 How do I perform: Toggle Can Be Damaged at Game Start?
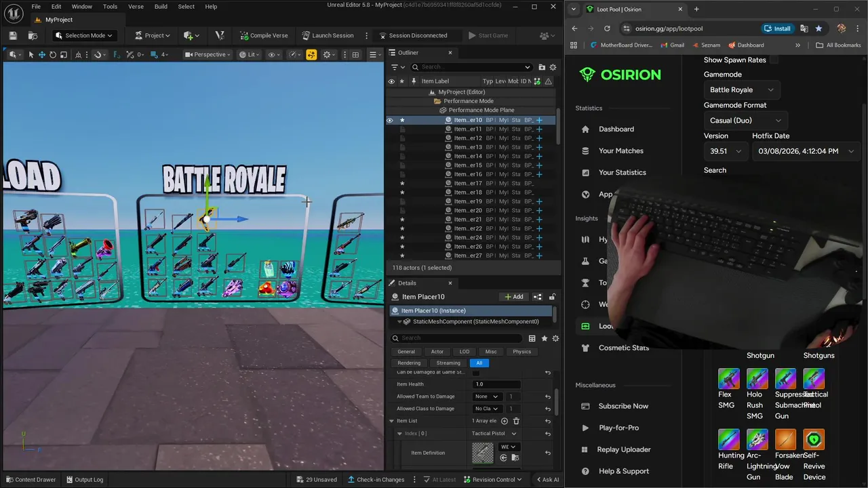coord(475,372)
